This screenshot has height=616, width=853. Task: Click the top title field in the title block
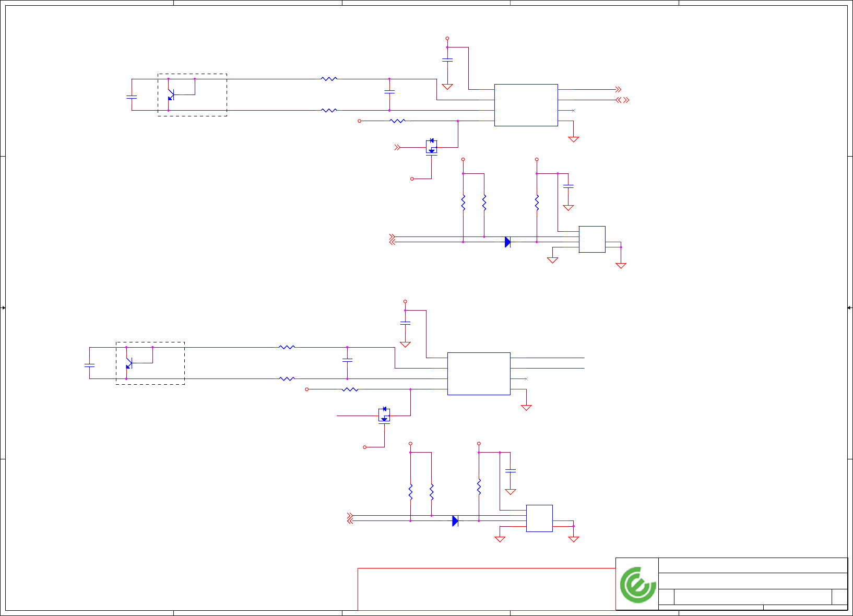753,565
